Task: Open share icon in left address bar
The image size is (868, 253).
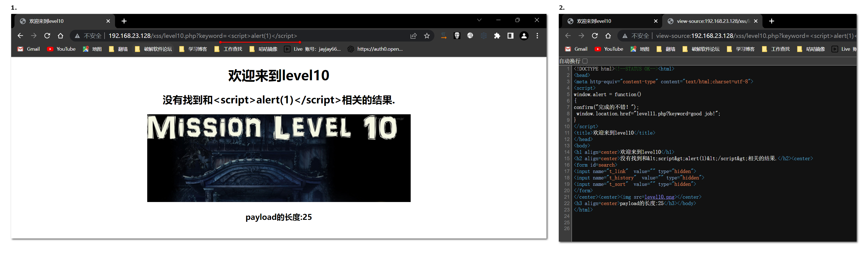Action: tap(414, 36)
